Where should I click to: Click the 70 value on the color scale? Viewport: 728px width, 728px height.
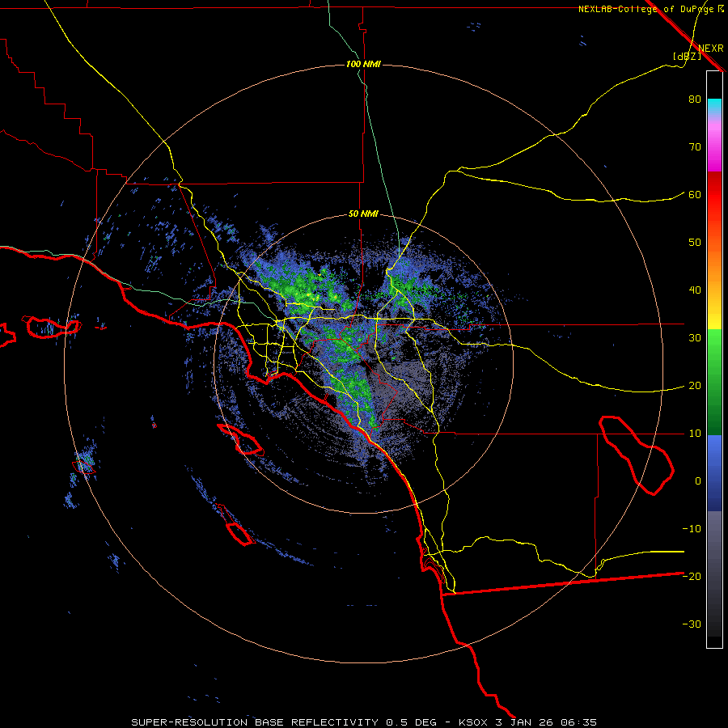point(695,147)
